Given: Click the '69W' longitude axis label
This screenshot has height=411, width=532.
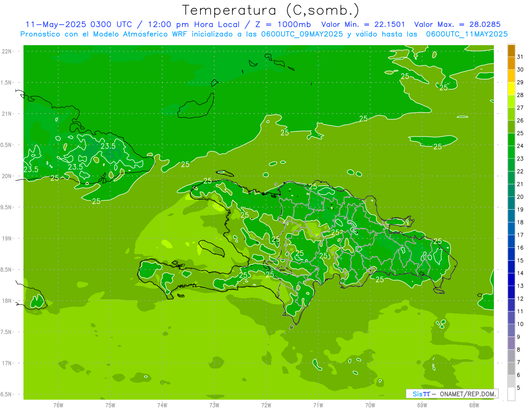Looking at the screenshot, I should click(422, 405).
